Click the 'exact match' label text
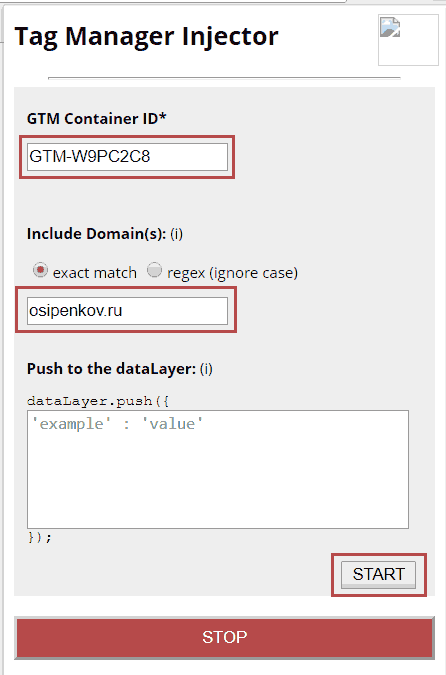446x675 pixels. click(x=95, y=273)
